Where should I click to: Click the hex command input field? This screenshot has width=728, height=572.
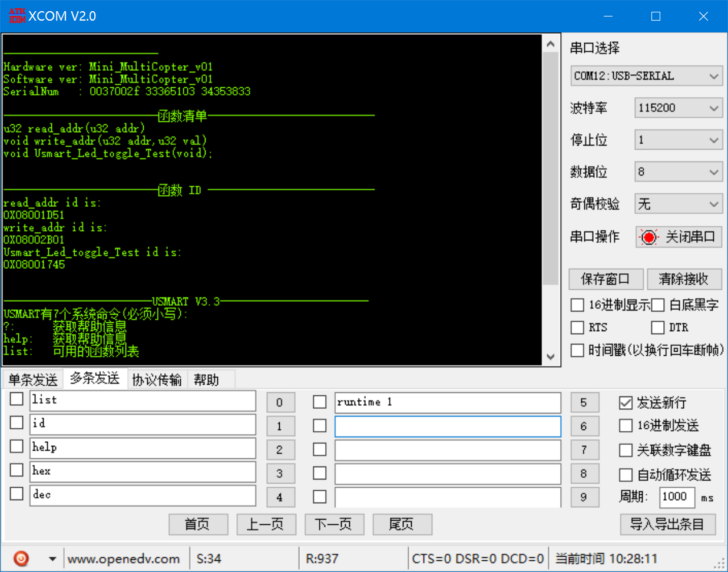(x=143, y=472)
